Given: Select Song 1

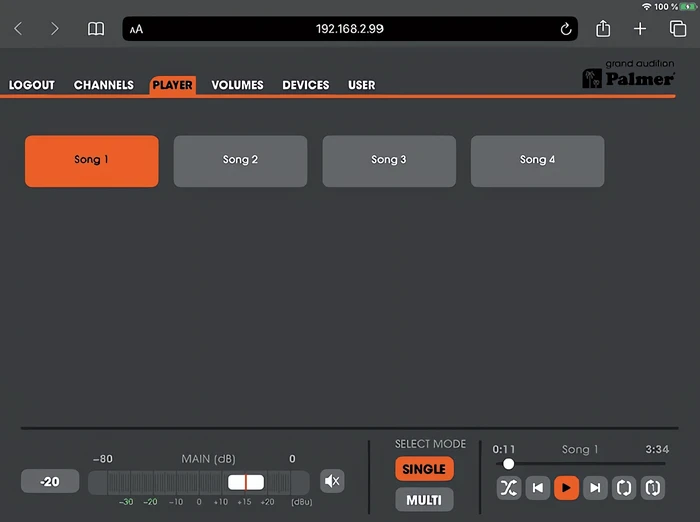Looking at the screenshot, I should tap(92, 161).
